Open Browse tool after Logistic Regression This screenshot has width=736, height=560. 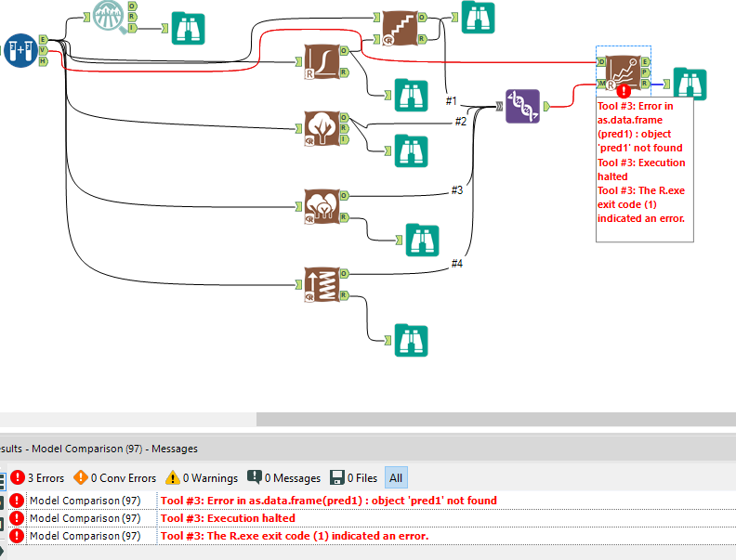pyautogui.click(x=411, y=96)
